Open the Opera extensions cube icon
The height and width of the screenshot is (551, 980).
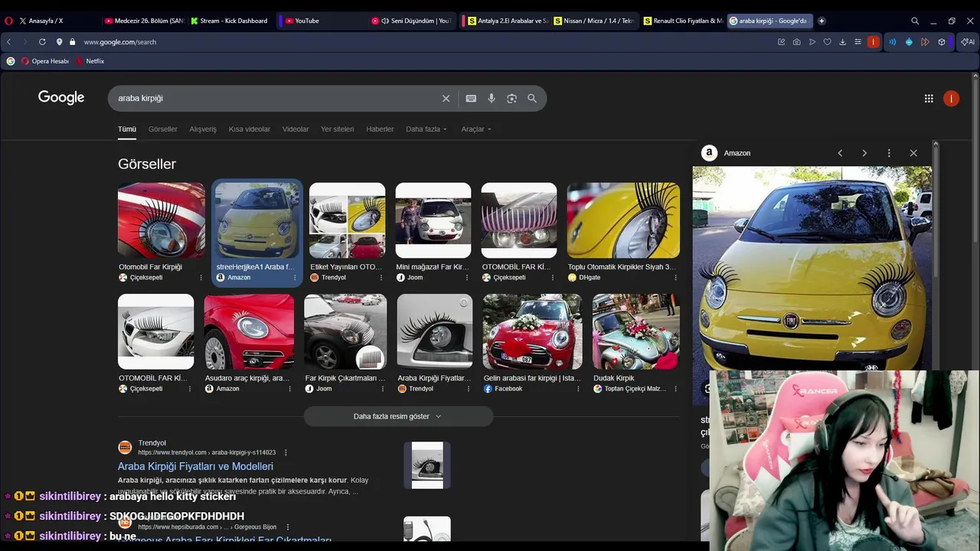pos(942,42)
